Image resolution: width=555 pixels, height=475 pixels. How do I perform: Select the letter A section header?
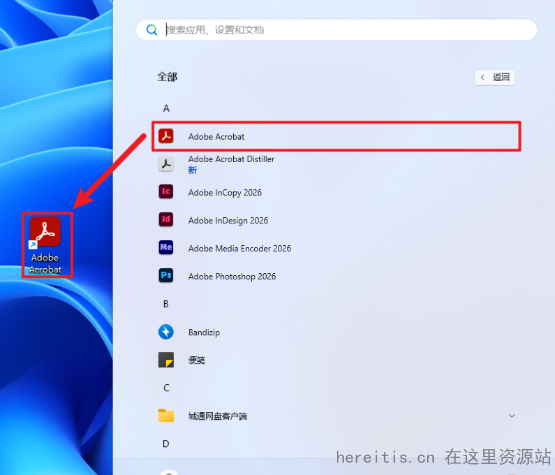[166, 108]
